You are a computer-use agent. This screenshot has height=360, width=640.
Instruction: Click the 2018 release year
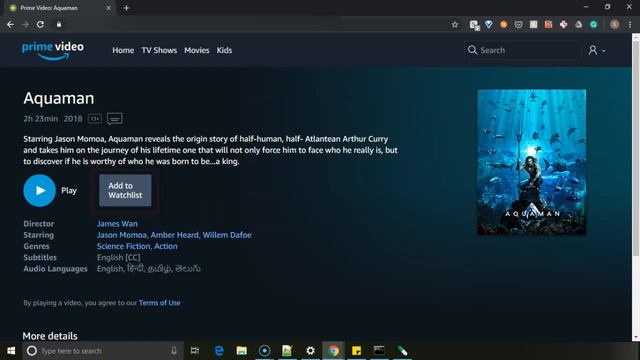click(73, 119)
